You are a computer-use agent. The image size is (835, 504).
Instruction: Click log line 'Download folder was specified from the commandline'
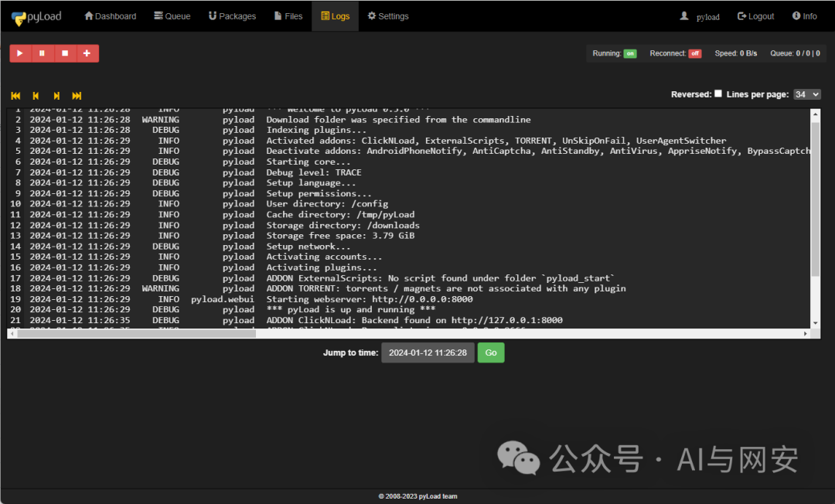click(398, 120)
